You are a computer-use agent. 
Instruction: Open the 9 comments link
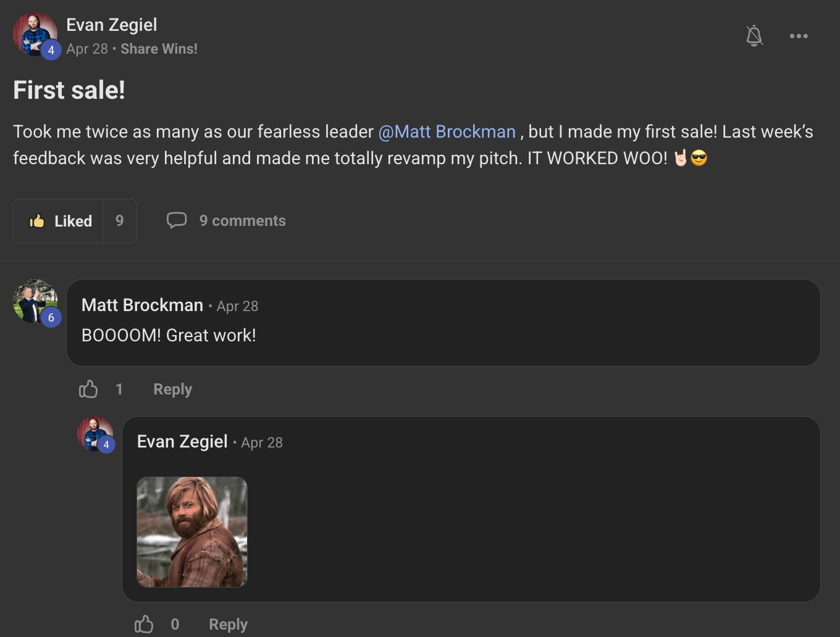pos(242,221)
